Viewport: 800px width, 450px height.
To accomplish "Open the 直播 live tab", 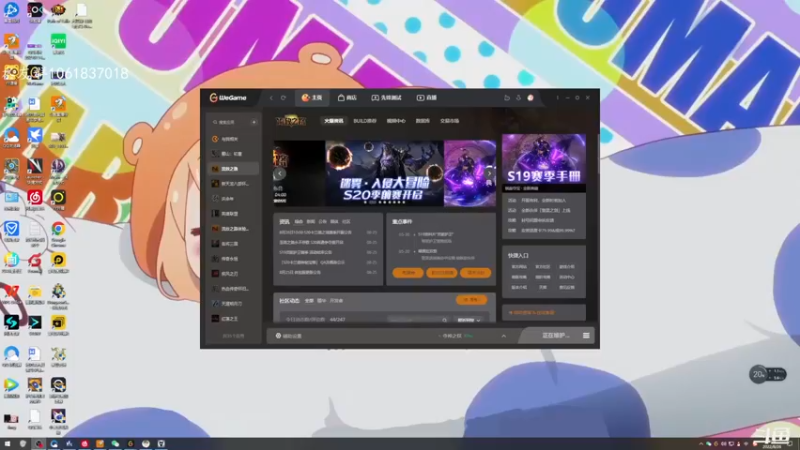I will [427, 97].
